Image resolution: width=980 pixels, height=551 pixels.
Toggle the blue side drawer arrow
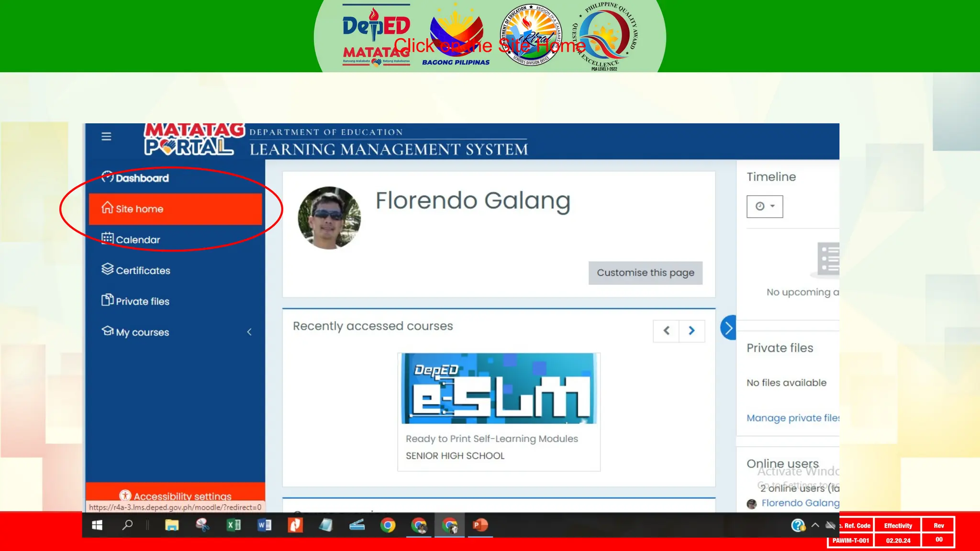728,328
